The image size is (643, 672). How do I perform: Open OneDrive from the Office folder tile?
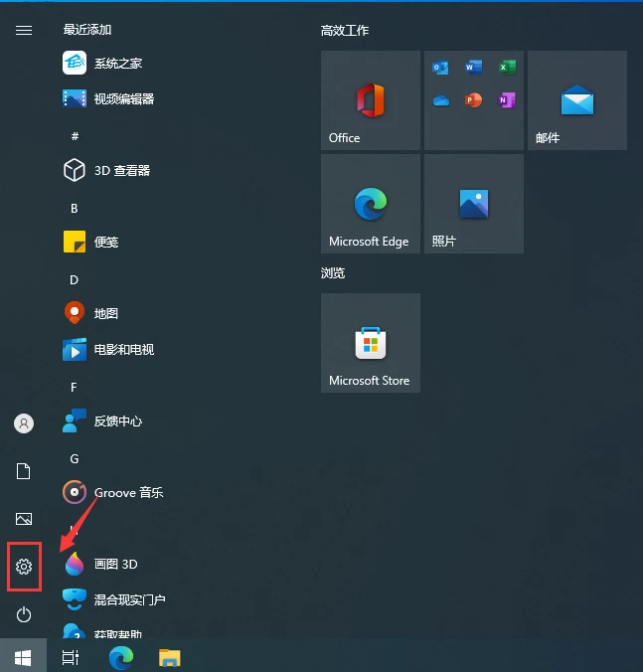click(440, 100)
